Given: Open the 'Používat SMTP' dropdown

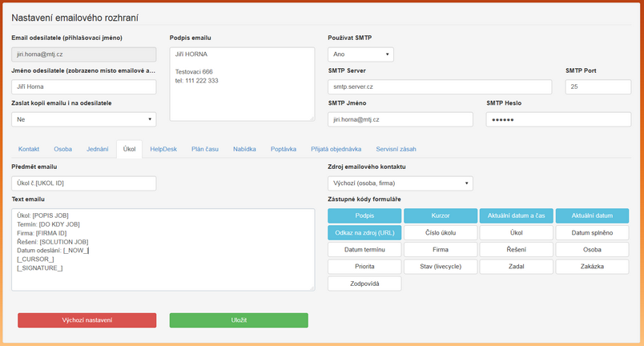Looking at the screenshot, I should coord(360,54).
